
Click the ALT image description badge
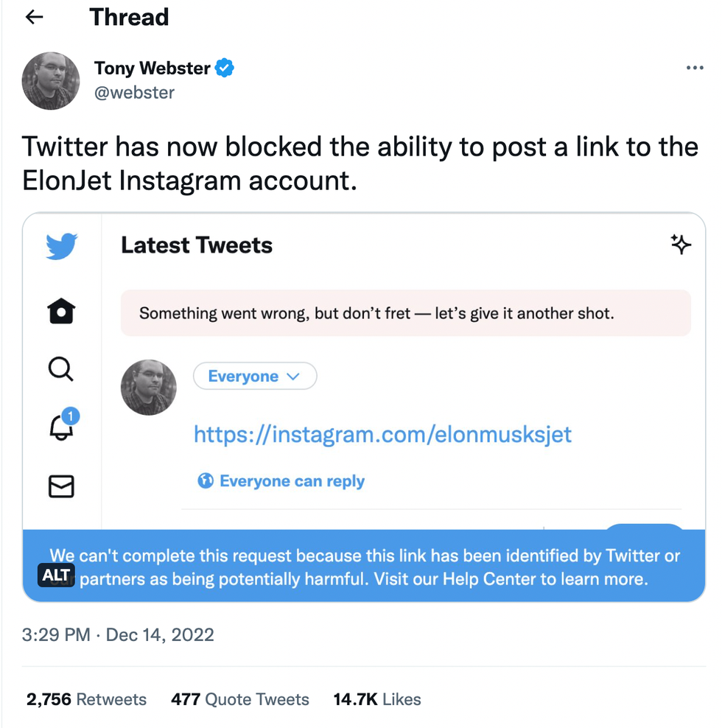point(57,575)
